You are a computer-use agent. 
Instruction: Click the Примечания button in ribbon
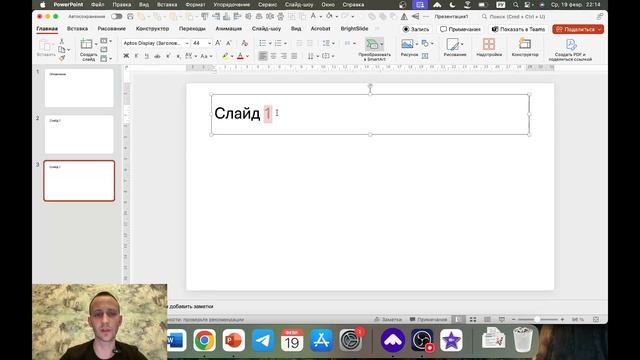click(460, 29)
